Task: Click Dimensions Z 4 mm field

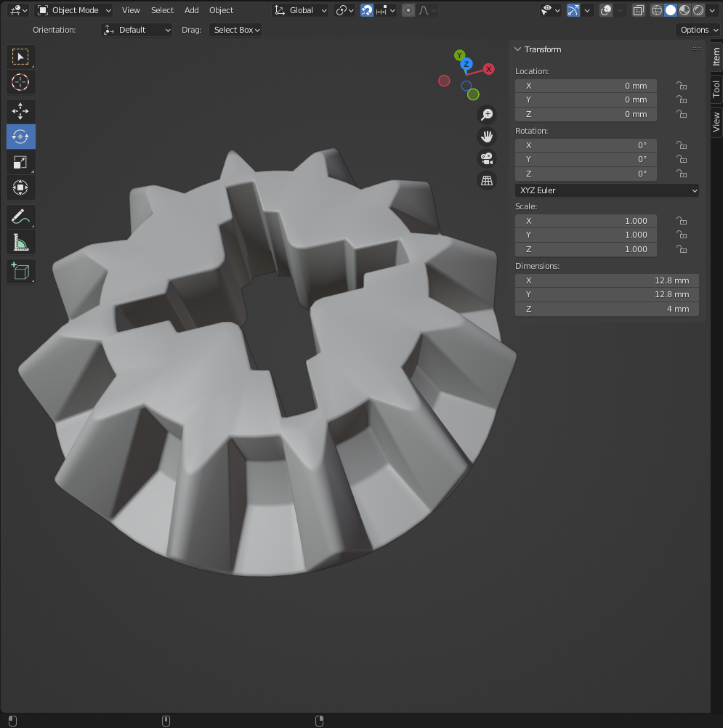Action: [607, 309]
